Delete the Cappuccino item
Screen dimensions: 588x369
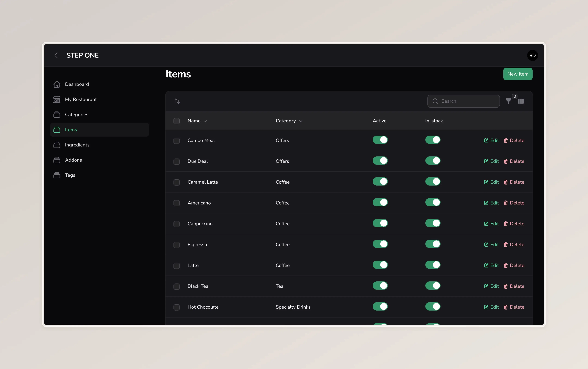click(514, 224)
